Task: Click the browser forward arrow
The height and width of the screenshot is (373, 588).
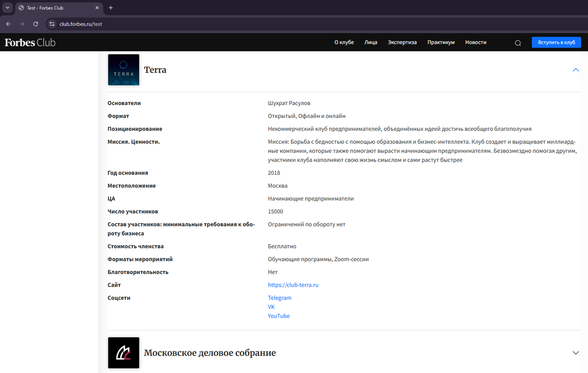Action: click(x=22, y=24)
